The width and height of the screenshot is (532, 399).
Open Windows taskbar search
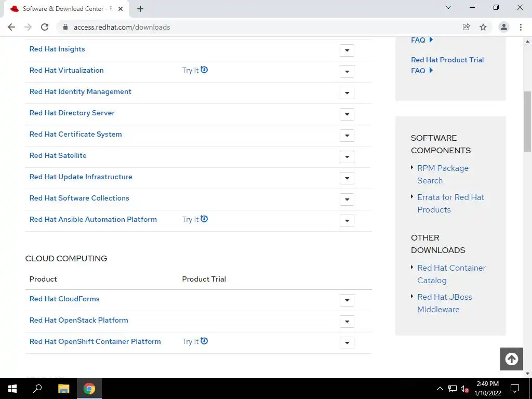click(x=37, y=389)
